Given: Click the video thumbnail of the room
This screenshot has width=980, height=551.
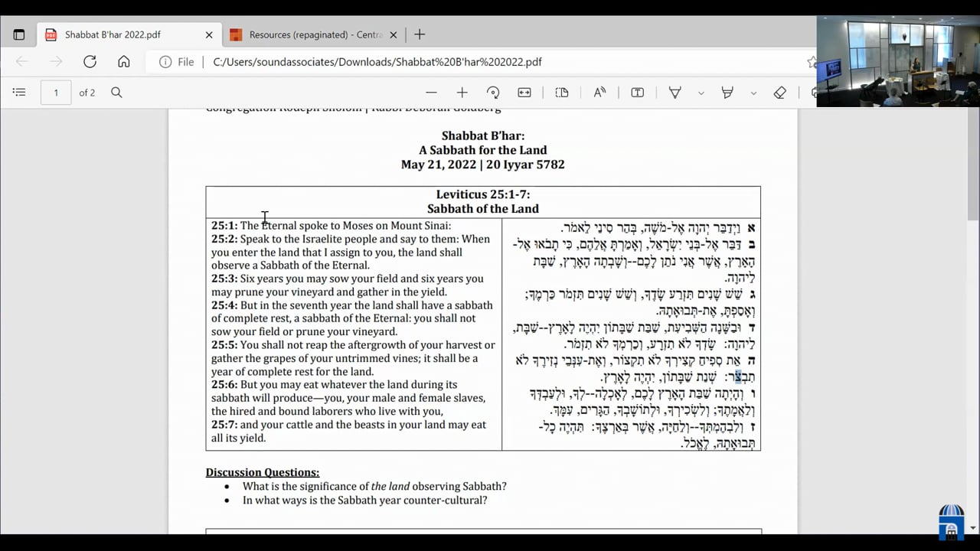Looking at the screenshot, I should pyautogui.click(x=898, y=61).
